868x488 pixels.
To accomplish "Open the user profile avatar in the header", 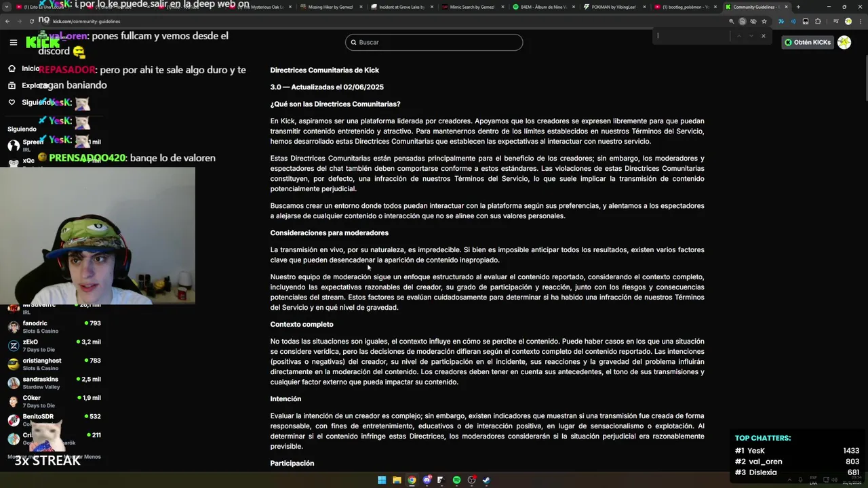I will tap(844, 42).
